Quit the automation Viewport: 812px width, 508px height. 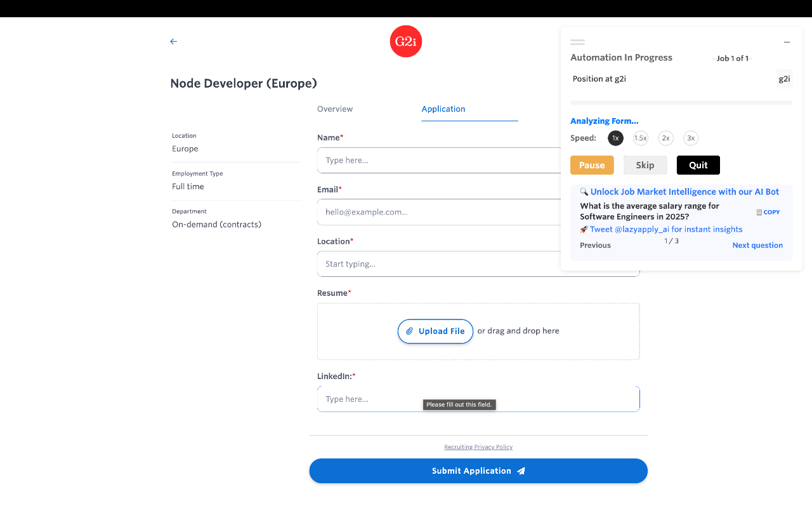(x=698, y=165)
